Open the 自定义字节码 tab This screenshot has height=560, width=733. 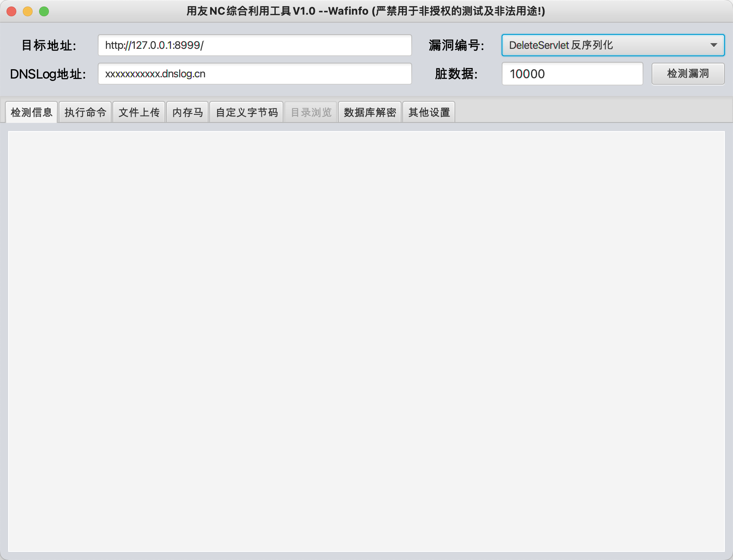pos(246,112)
